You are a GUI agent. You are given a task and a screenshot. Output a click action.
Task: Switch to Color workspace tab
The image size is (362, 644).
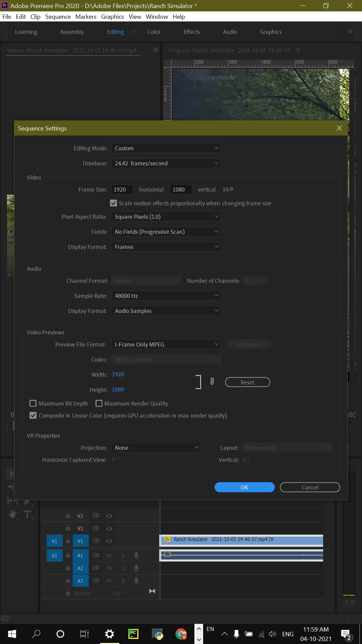pos(154,32)
